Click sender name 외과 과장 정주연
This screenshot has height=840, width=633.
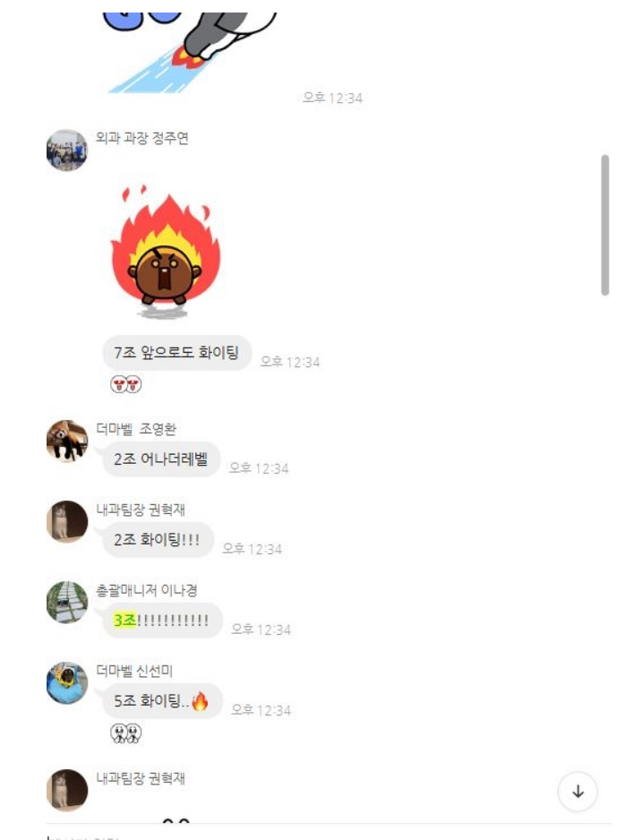[x=142, y=138]
